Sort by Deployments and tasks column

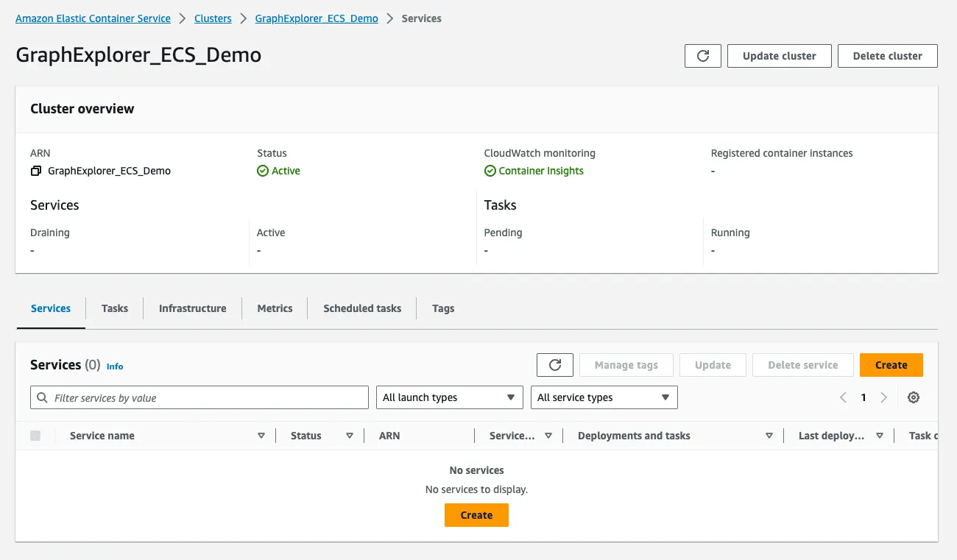[769, 436]
